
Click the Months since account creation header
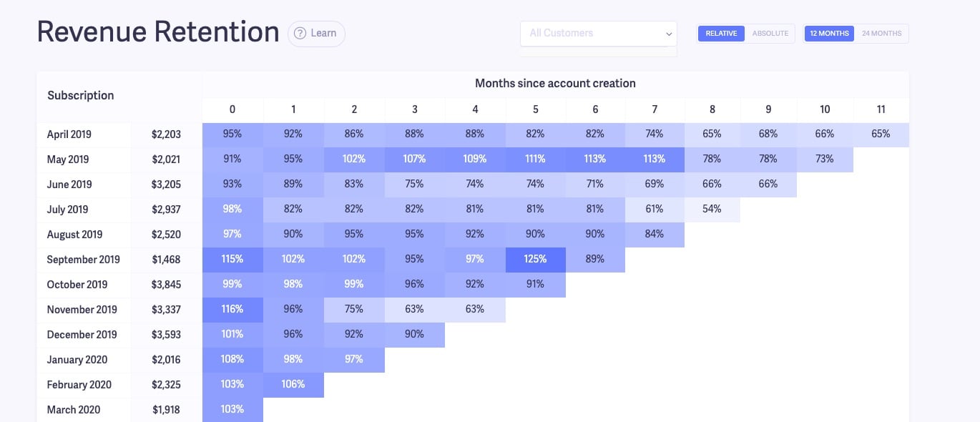click(555, 83)
